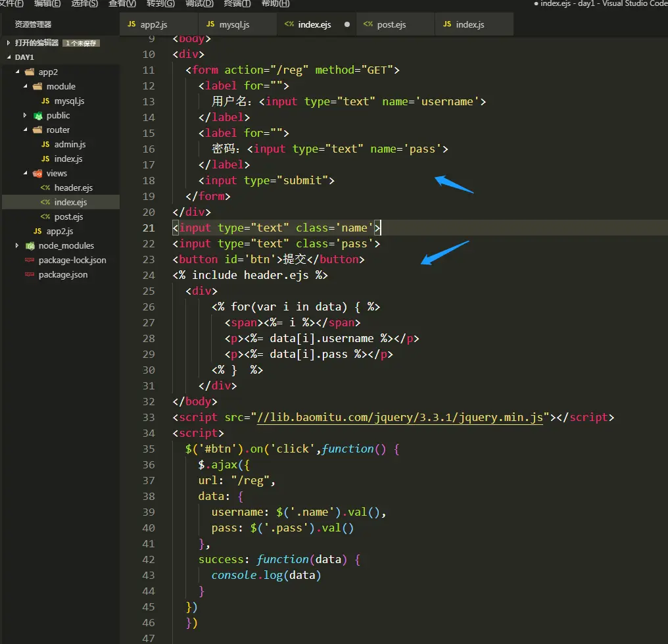
Task: Click the 'include header.ejs' code line
Action: (x=250, y=276)
